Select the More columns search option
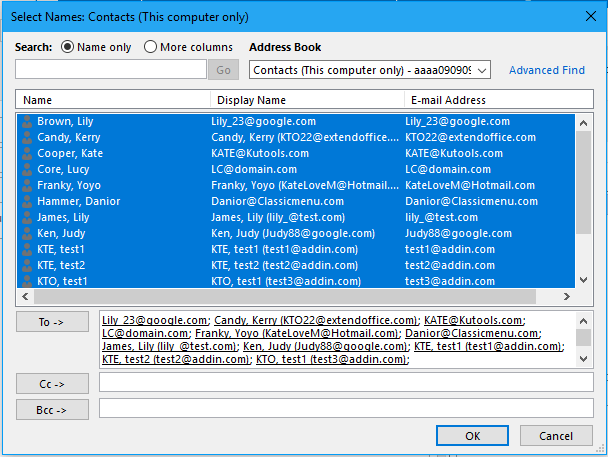 [x=151, y=47]
